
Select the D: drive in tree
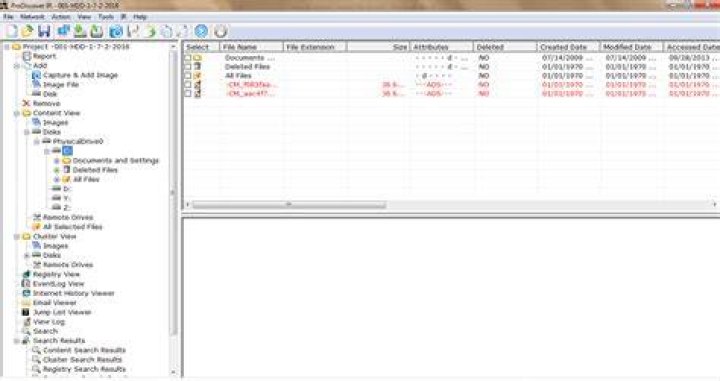pos(67,189)
